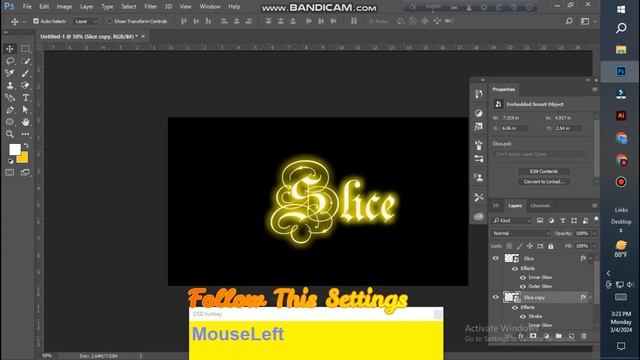640x360 pixels.
Task: Add layer style with fx button
Action: point(521,336)
